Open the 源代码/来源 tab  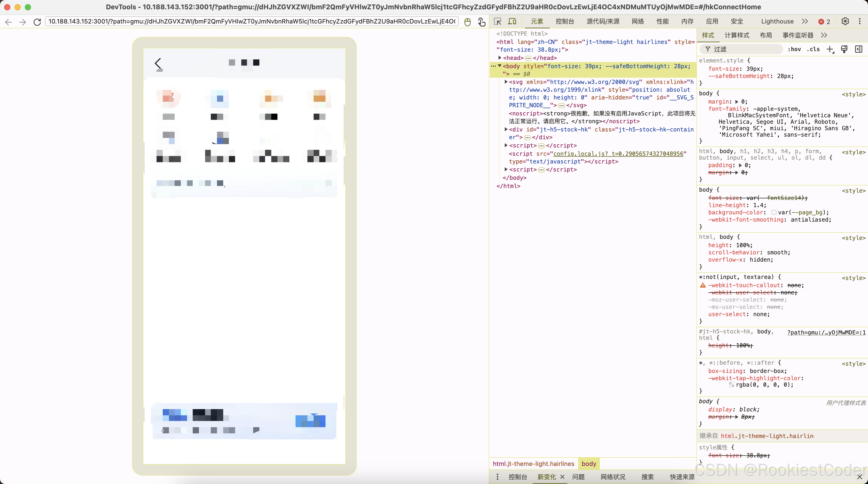(603, 21)
